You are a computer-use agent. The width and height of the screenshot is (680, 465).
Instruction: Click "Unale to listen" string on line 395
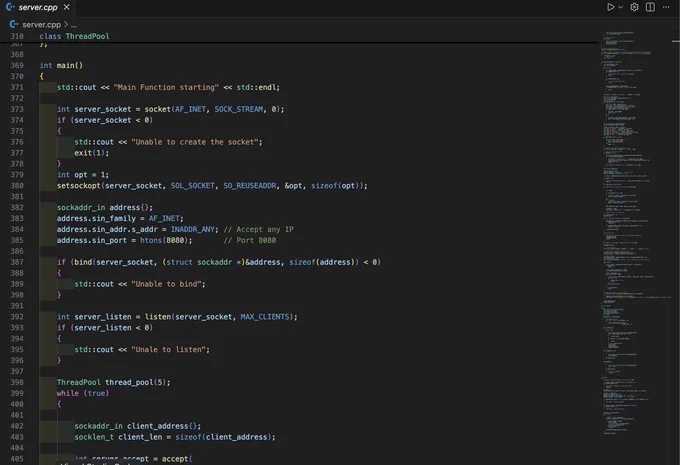168,350
